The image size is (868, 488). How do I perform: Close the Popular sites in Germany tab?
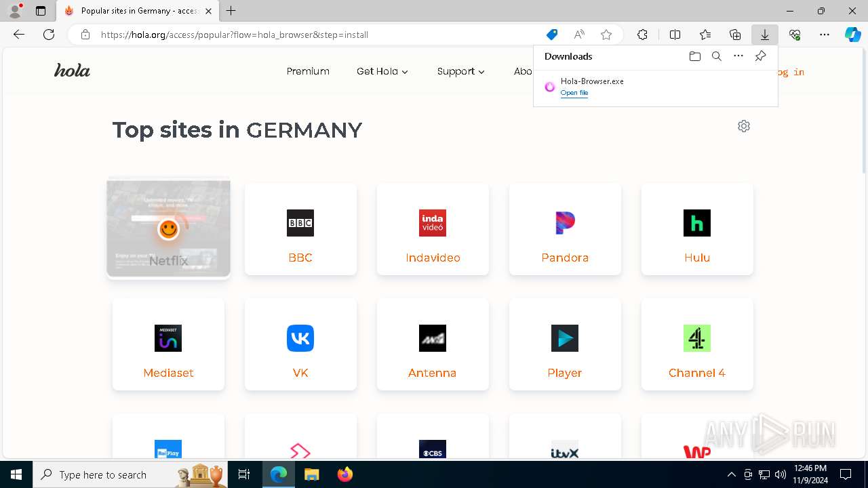[x=208, y=11]
